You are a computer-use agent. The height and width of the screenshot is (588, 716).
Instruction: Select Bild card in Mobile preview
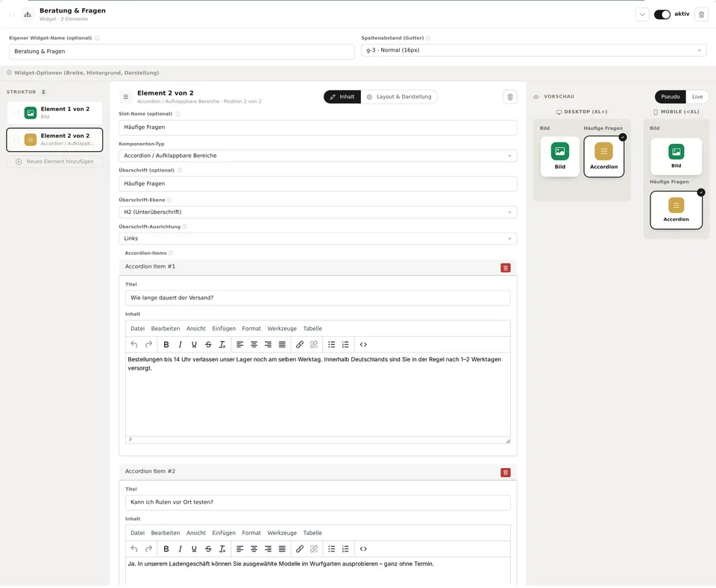[676, 157]
